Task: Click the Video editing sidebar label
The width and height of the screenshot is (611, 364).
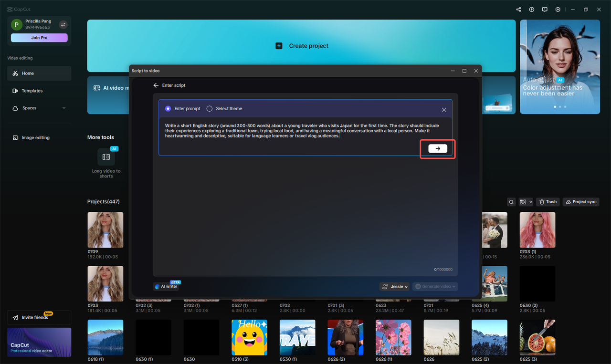Action: [x=20, y=58]
